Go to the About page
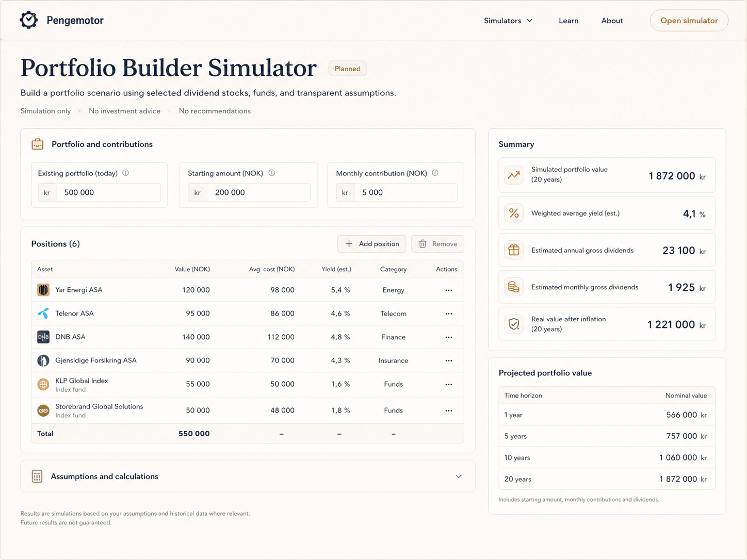 click(612, 21)
